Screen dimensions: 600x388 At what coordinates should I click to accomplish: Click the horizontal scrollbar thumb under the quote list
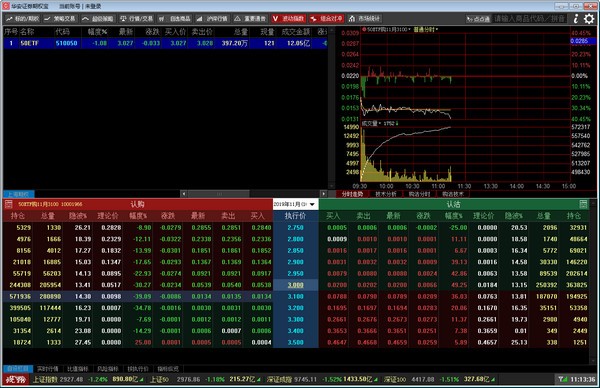click(x=219, y=194)
